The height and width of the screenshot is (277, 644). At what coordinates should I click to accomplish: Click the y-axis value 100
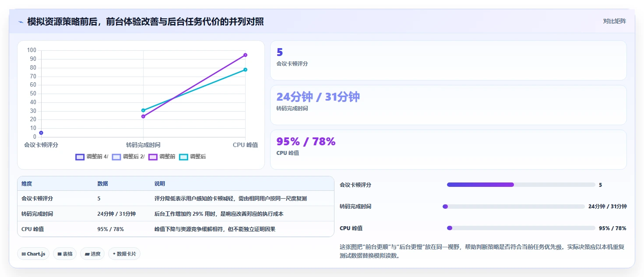tap(32, 50)
